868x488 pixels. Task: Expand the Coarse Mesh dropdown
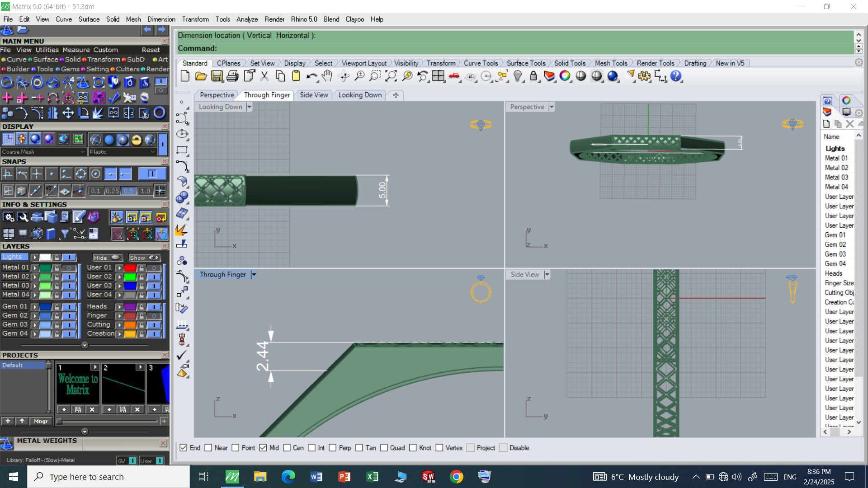pyautogui.click(x=83, y=152)
